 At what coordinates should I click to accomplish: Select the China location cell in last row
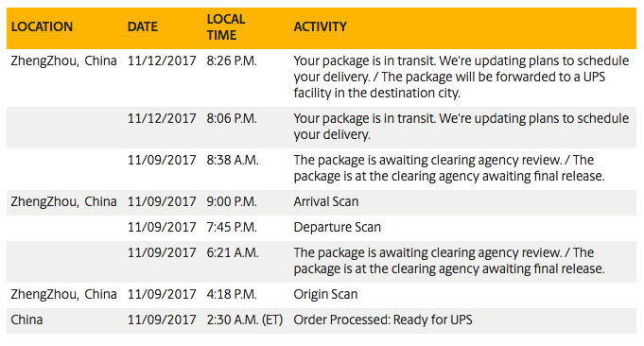[26, 320]
